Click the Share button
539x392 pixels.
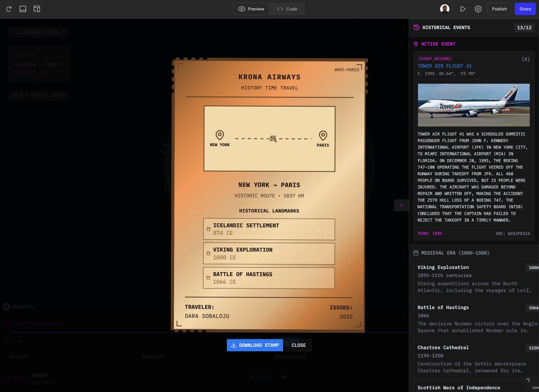(x=525, y=9)
